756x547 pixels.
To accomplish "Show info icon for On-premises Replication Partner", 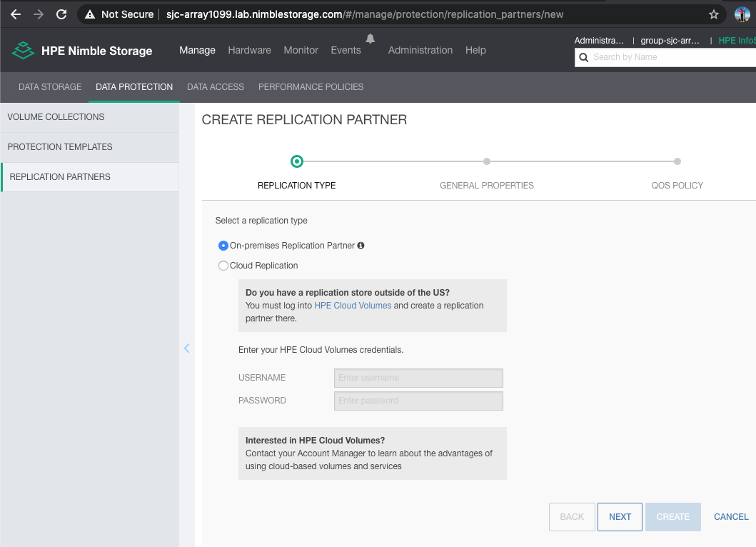I will click(x=361, y=246).
